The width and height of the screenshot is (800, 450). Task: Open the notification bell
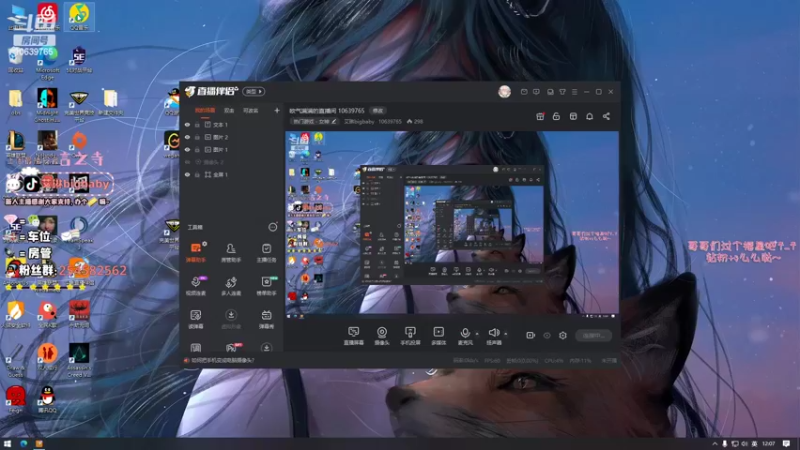tap(589, 116)
